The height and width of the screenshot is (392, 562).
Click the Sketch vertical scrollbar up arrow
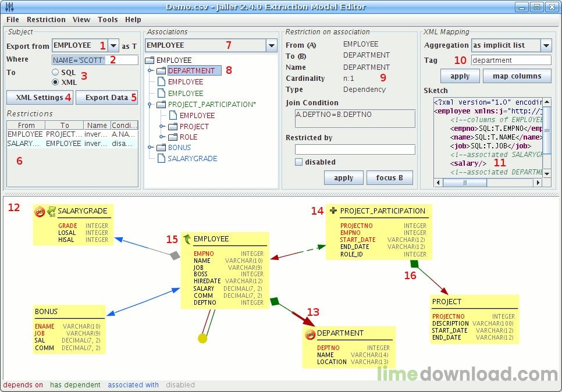pos(547,102)
